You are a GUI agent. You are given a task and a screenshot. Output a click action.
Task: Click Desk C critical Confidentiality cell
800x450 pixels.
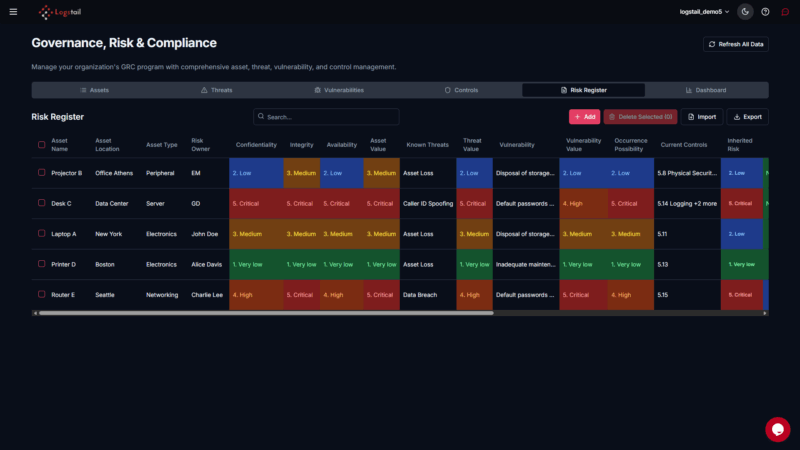(257, 204)
